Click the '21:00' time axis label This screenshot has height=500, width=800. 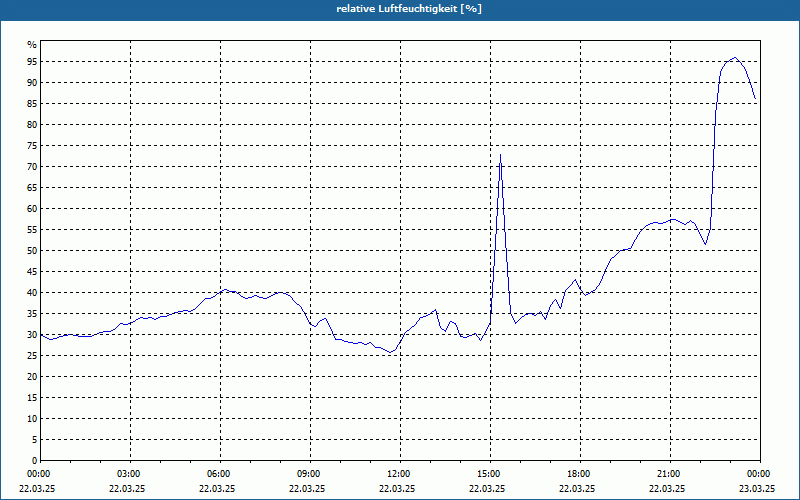click(670, 474)
